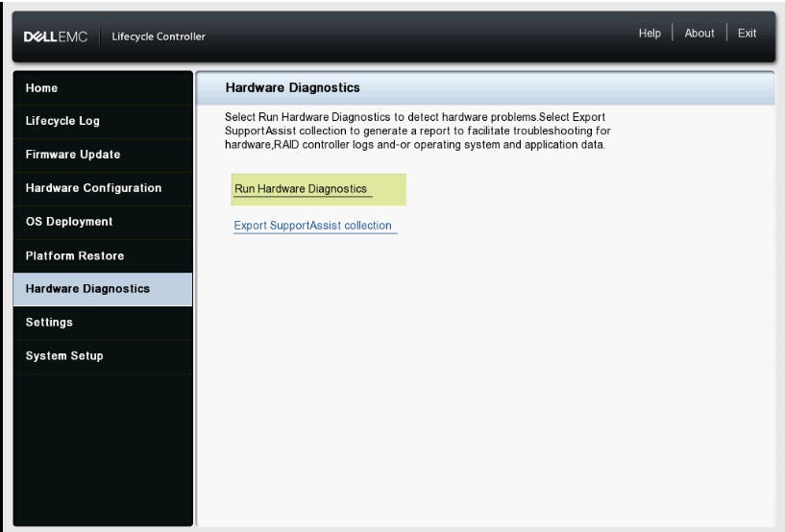Select Hardware Diagnostics sidebar item
Image resolution: width=785 pixels, height=532 pixels.
103,289
